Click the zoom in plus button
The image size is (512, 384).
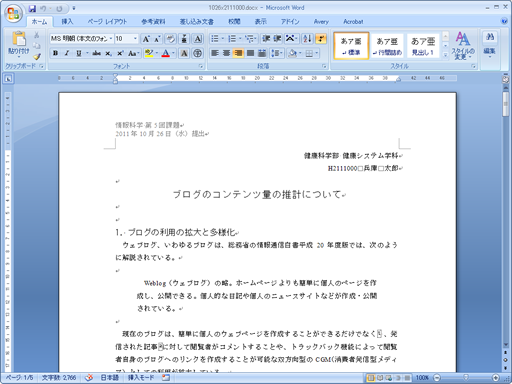(496, 378)
